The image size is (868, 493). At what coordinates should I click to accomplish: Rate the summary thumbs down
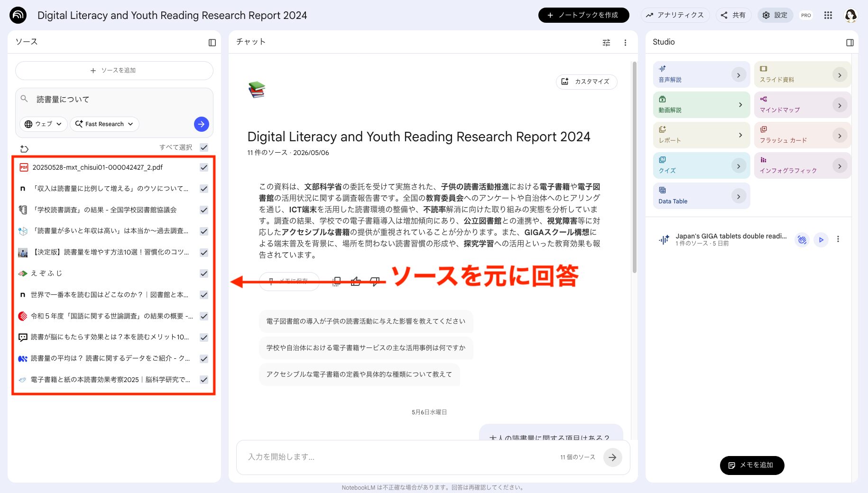[375, 282]
